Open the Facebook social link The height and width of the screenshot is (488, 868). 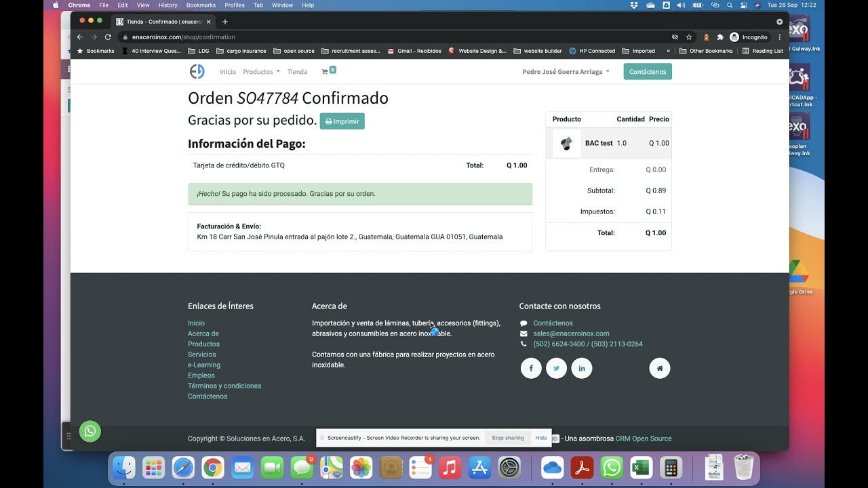pyautogui.click(x=531, y=368)
